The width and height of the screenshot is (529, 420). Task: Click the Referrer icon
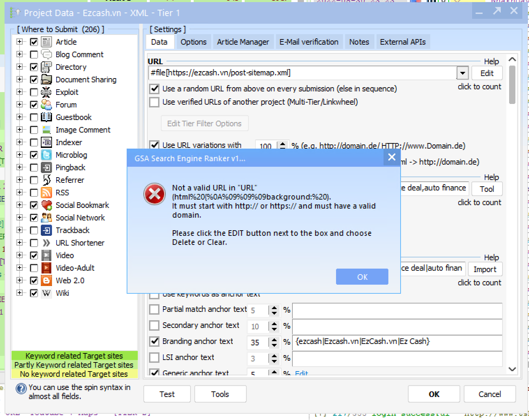[46, 180]
